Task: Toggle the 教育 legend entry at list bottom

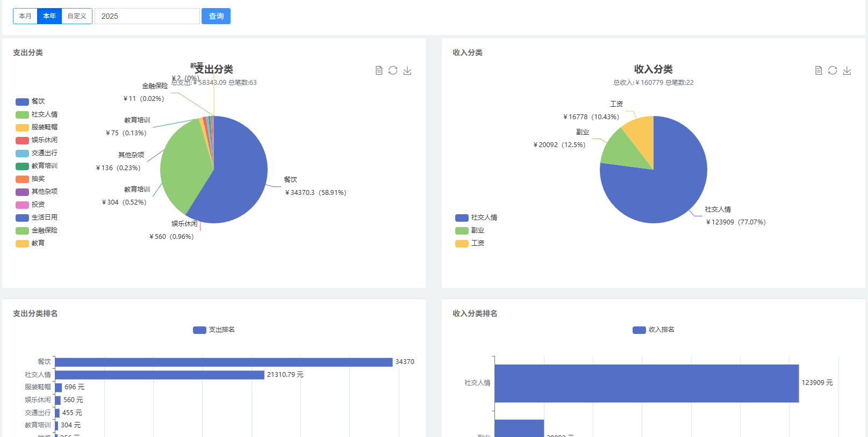Action: click(31, 243)
